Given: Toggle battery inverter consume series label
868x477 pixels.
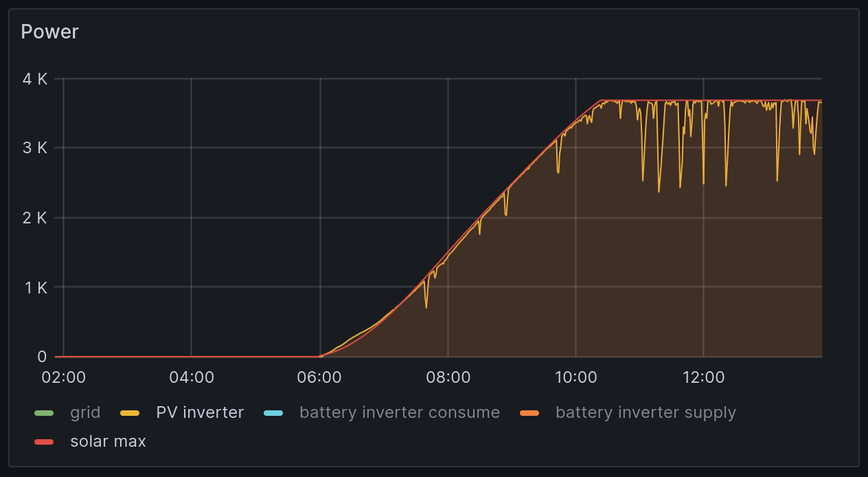Looking at the screenshot, I should [x=399, y=412].
